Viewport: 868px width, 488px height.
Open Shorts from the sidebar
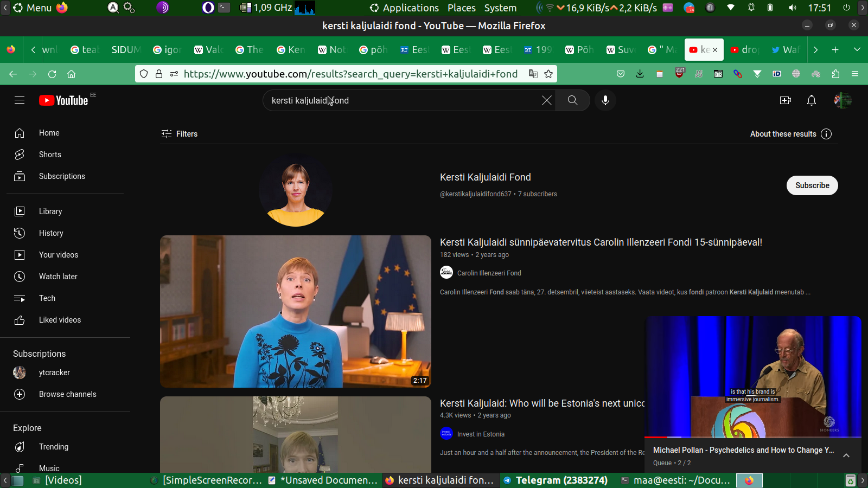coord(50,155)
